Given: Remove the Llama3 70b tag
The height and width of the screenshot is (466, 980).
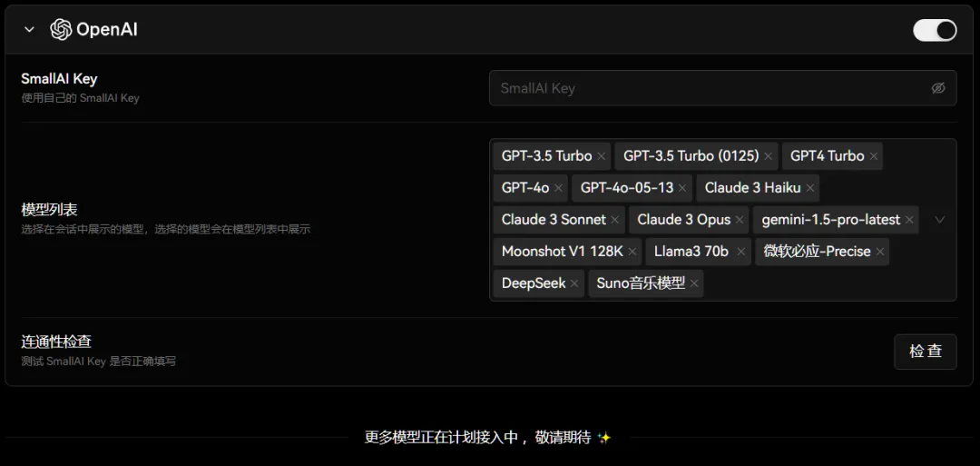Looking at the screenshot, I should (x=741, y=253).
